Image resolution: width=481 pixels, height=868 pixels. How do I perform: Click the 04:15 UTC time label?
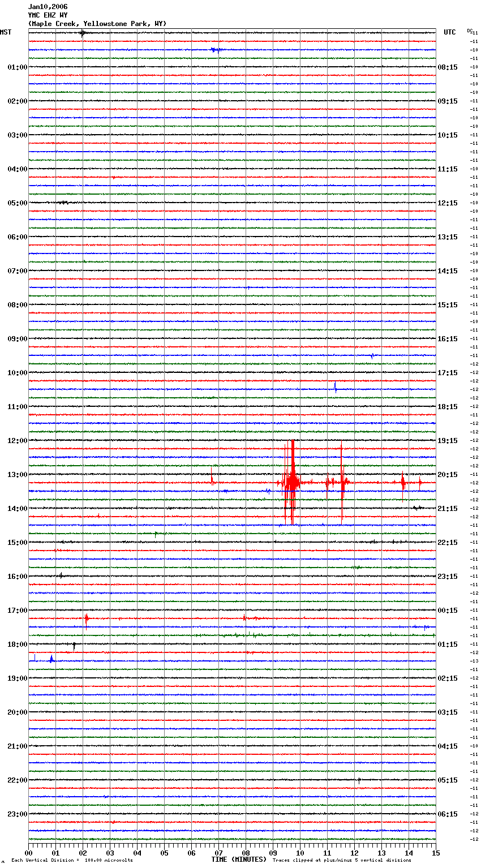pyautogui.click(x=448, y=746)
